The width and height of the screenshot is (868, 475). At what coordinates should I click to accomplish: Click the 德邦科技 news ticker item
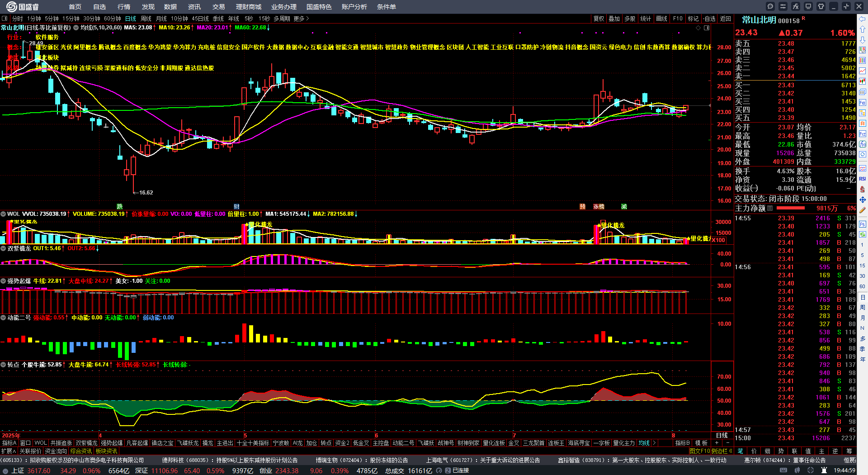pyautogui.click(x=230, y=460)
